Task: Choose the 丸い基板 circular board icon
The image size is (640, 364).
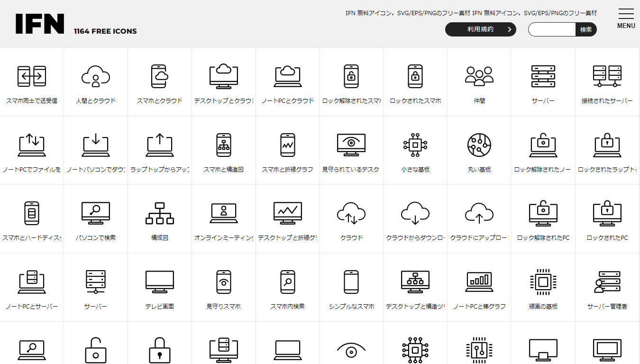Action: [x=479, y=145]
